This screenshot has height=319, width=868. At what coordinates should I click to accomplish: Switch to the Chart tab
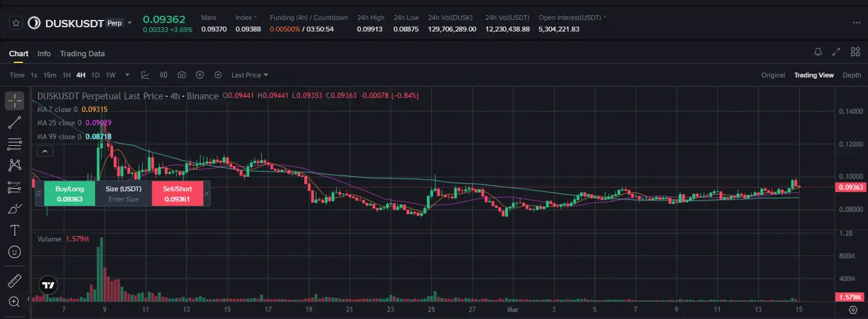19,54
